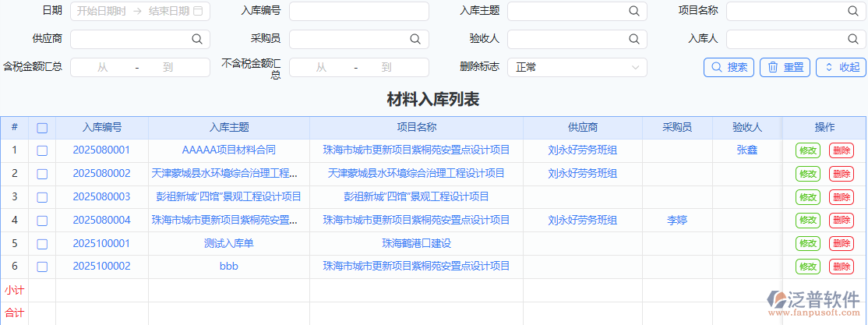
Task: Click 删除 for row 2025080004
Action: pyautogui.click(x=842, y=221)
